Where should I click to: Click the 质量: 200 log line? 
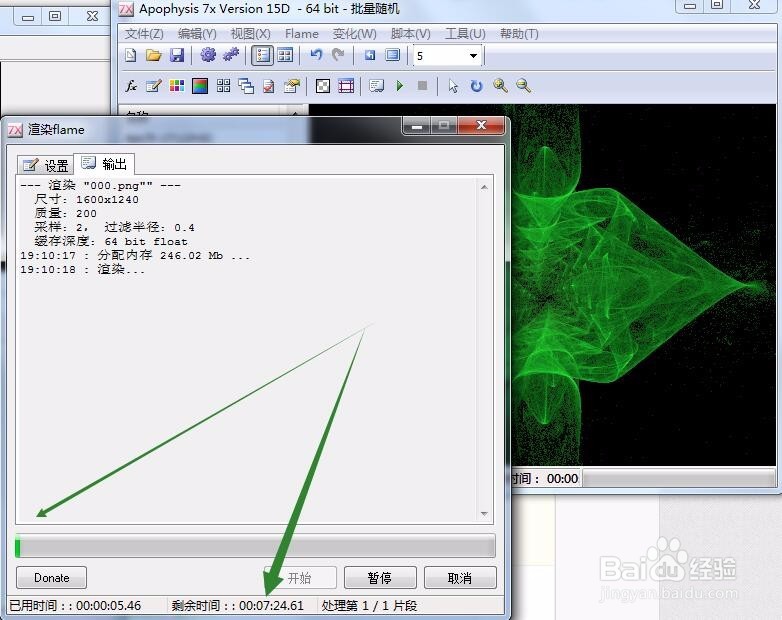coord(65,213)
